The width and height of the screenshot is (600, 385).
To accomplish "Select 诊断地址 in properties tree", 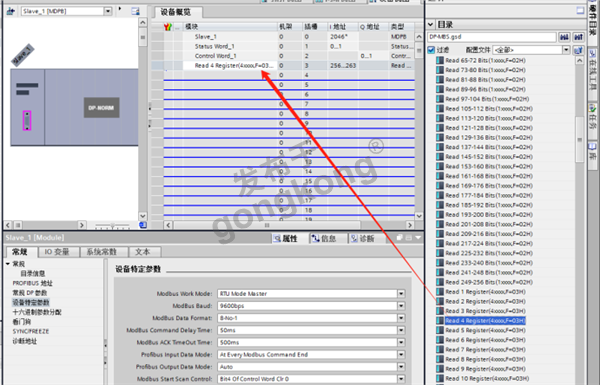I will (x=25, y=341).
